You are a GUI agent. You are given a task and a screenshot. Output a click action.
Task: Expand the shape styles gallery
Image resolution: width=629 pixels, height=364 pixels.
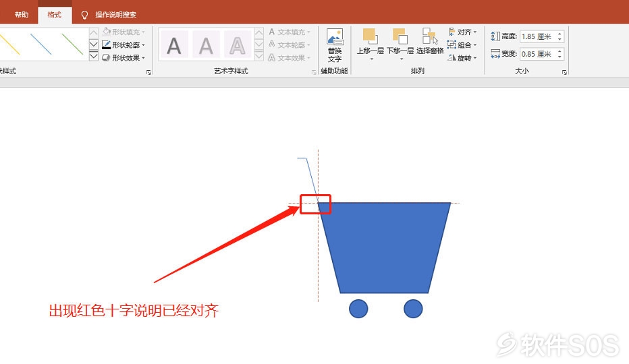pyautogui.click(x=93, y=56)
